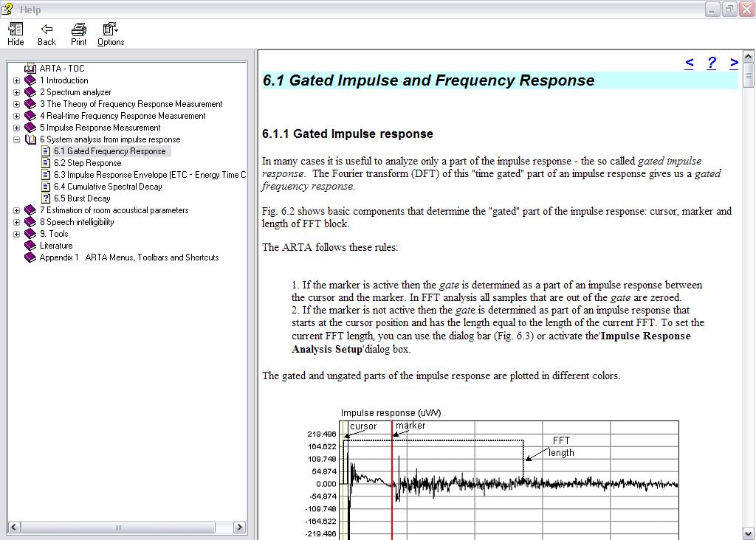
Task: Click the page icon for 6.3 Impulse Response Envelope
Action: [x=46, y=175]
